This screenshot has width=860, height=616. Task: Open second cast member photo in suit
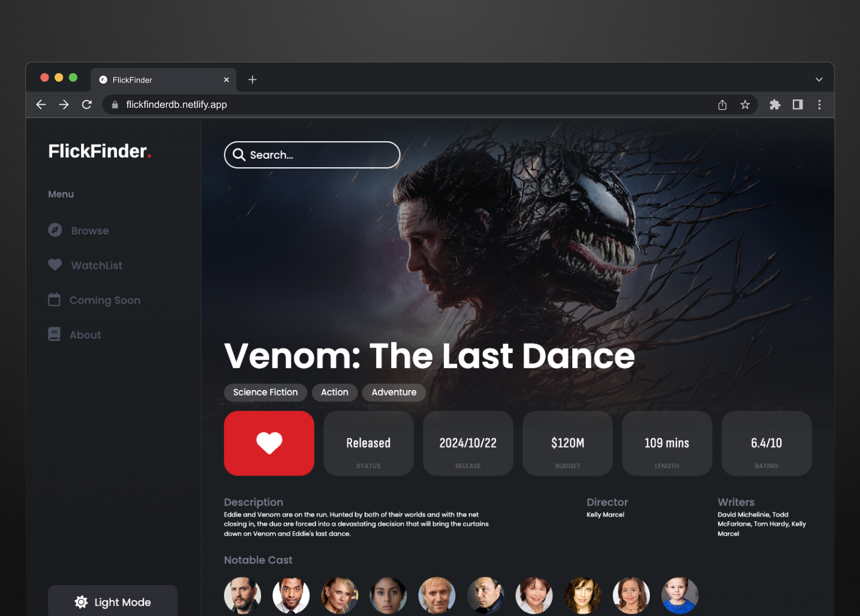(291, 595)
